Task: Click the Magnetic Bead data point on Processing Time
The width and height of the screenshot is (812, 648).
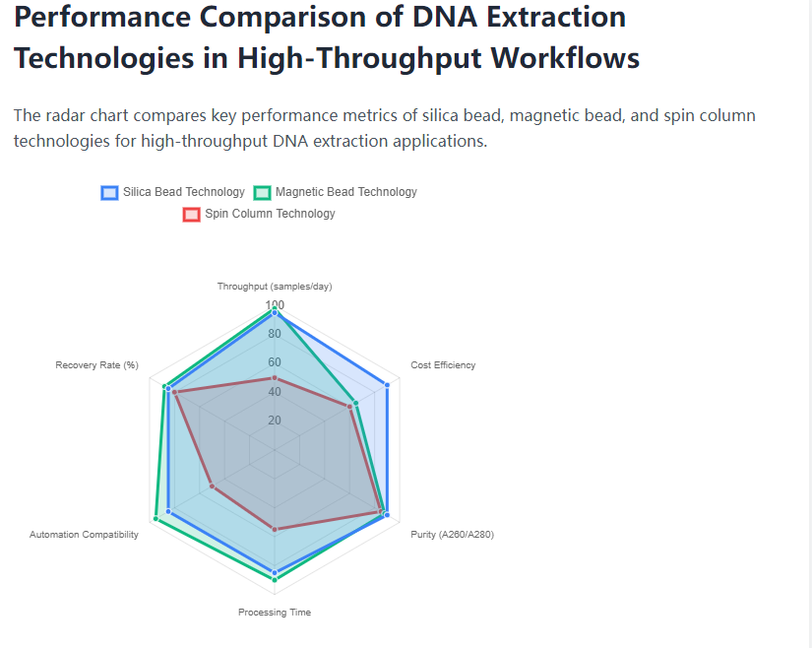Action: tap(275, 580)
